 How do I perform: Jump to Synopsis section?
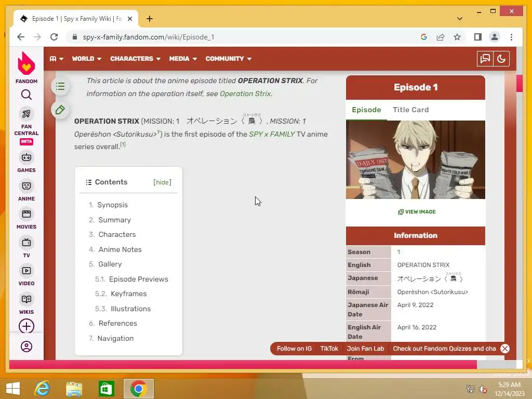click(x=112, y=205)
